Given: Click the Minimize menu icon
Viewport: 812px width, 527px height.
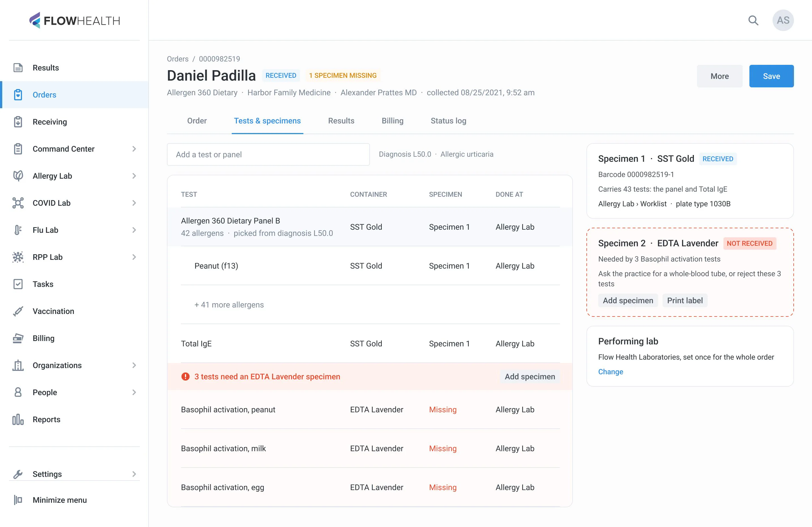Looking at the screenshot, I should (x=18, y=500).
